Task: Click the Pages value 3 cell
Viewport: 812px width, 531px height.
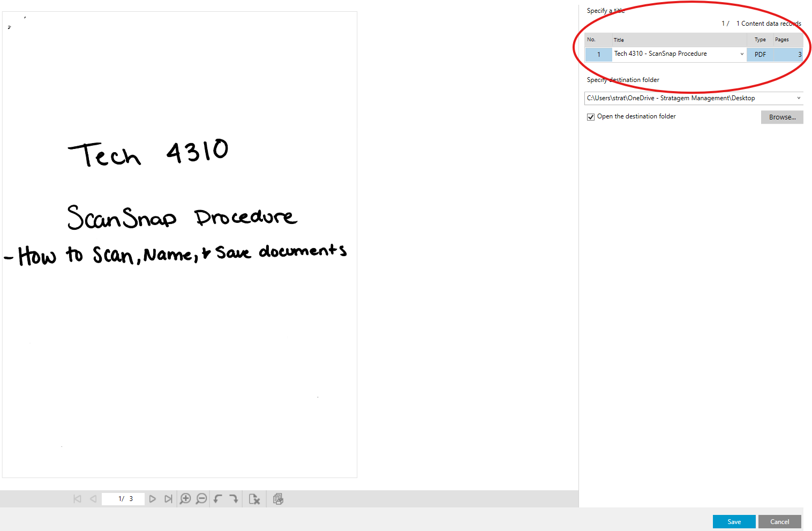Action: pos(788,55)
